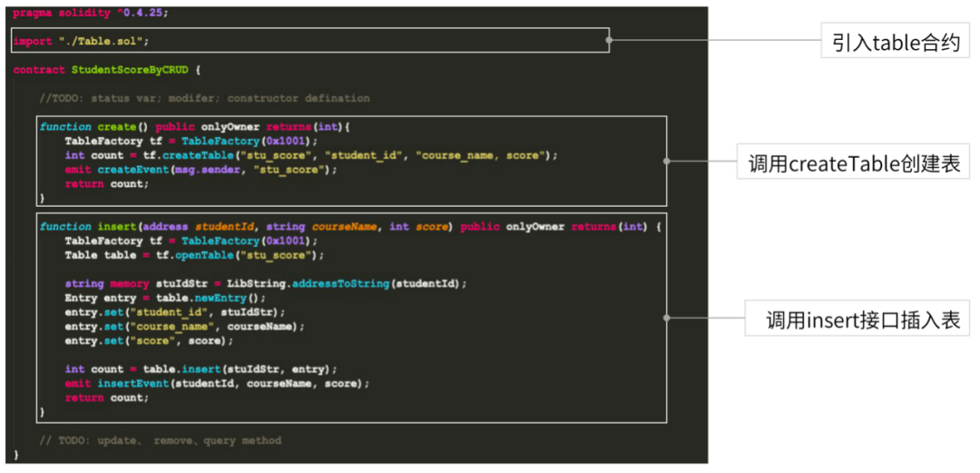Click the tf.openTable("stu_score") line
This screenshot has width=980, height=473.
pos(194,255)
